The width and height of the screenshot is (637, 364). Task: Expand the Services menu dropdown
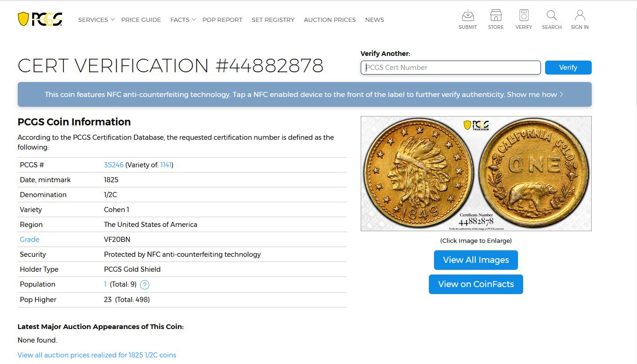[96, 20]
